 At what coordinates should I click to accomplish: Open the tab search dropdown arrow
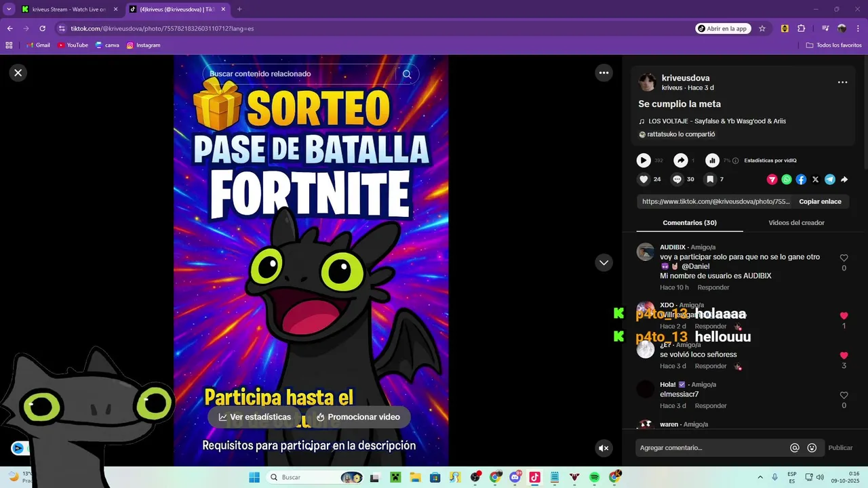[x=9, y=9]
